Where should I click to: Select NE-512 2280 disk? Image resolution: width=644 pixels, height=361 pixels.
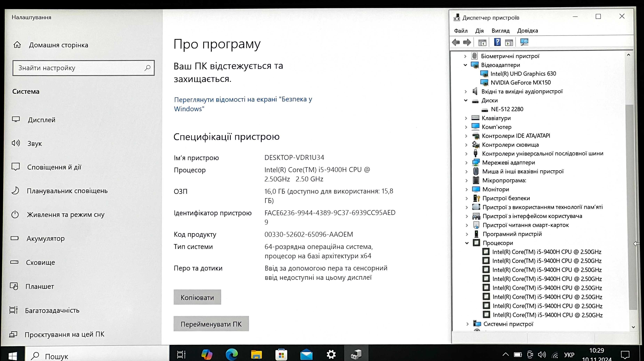tap(507, 109)
